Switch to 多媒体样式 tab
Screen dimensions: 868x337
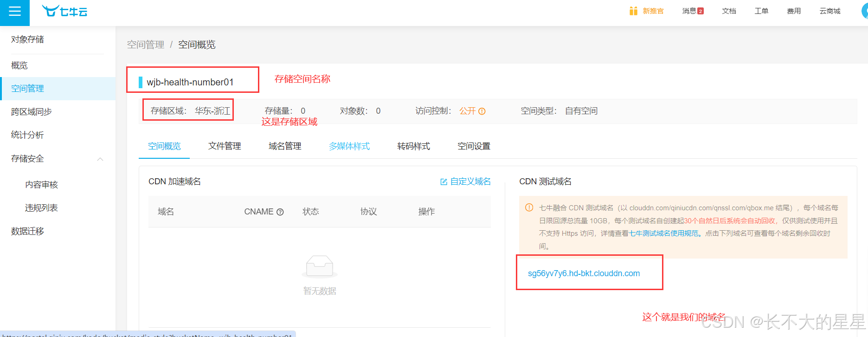click(349, 146)
